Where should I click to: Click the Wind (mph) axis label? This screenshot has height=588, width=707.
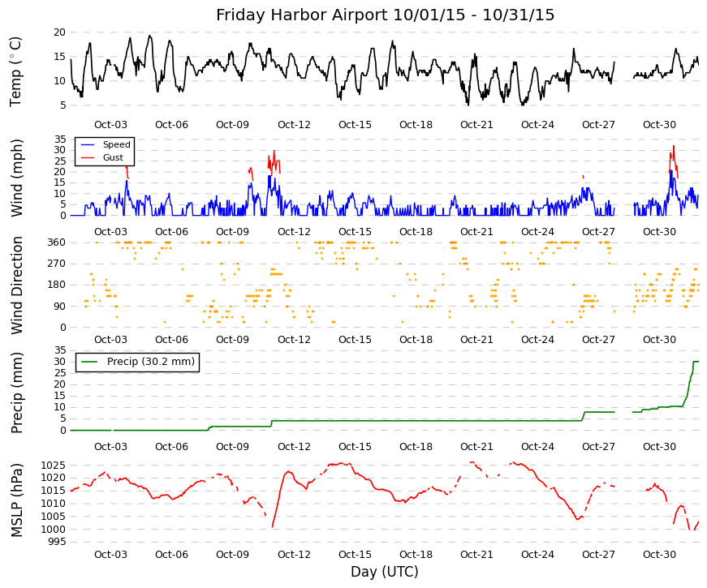15,178
